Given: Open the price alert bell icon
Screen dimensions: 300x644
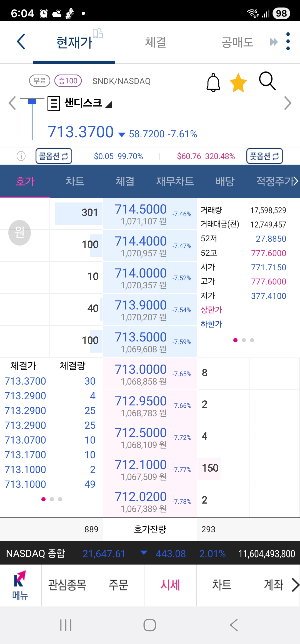Looking at the screenshot, I should click(x=213, y=83).
